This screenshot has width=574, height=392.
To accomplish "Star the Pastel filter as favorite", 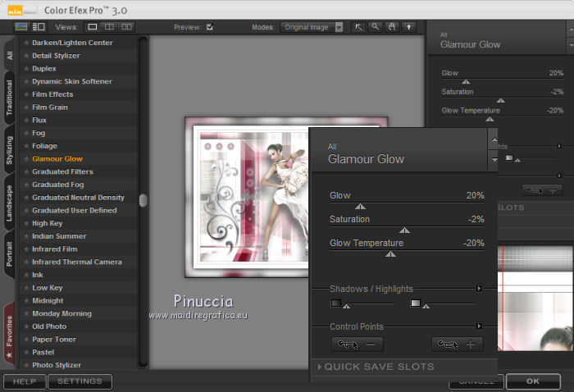I will click(x=26, y=352).
